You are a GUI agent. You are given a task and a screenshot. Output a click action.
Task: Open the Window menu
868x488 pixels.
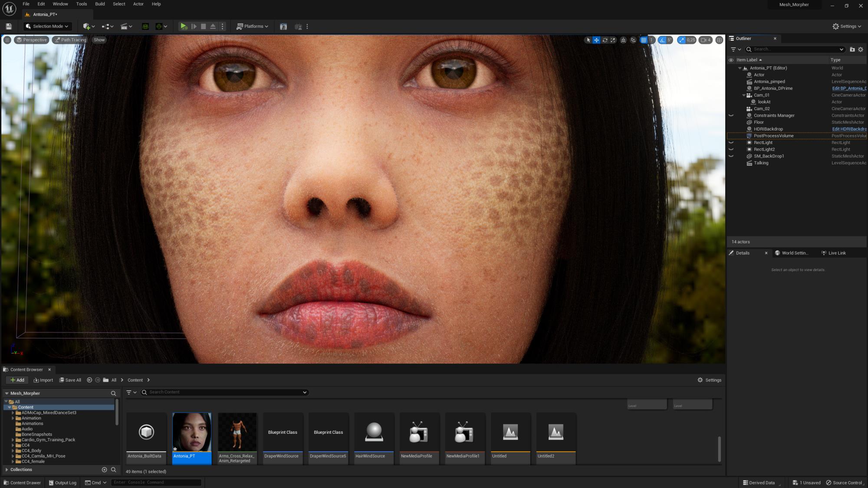[x=60, y=4]
